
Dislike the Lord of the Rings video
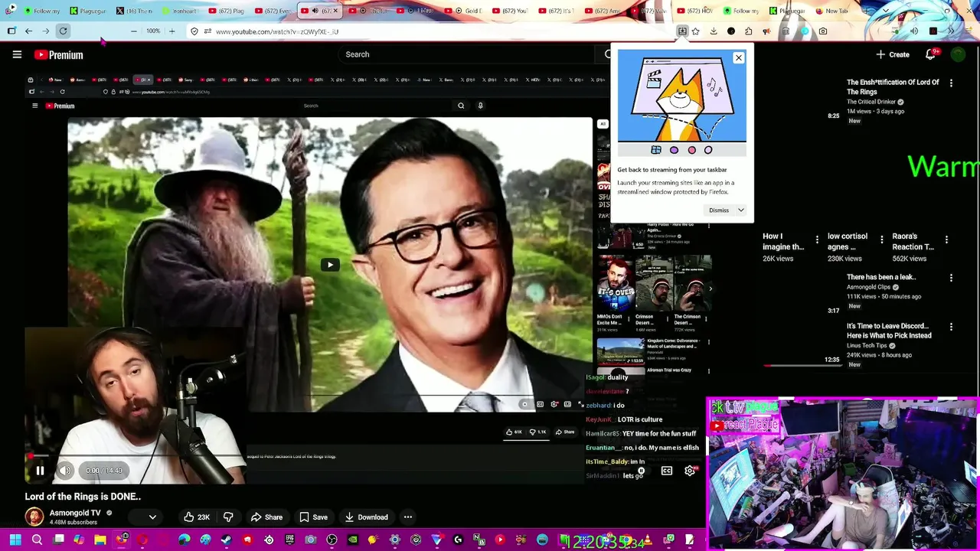point(228,517)
